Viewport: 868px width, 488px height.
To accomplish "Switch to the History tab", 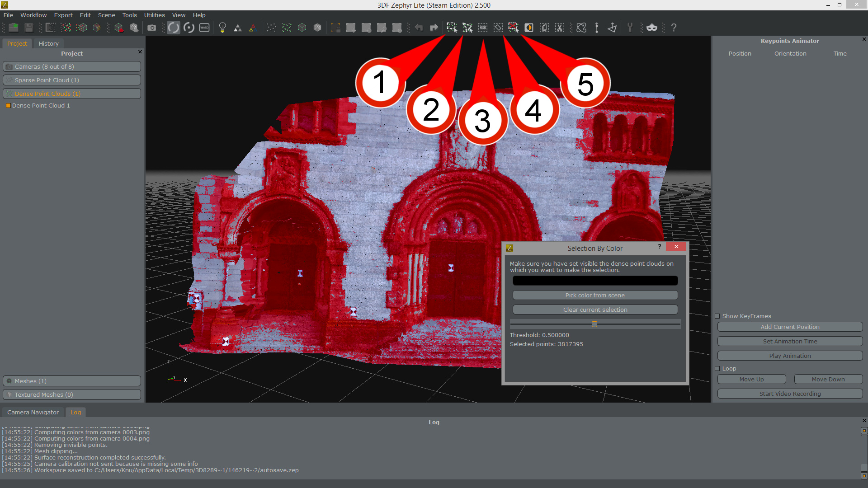I will (48, 43).
